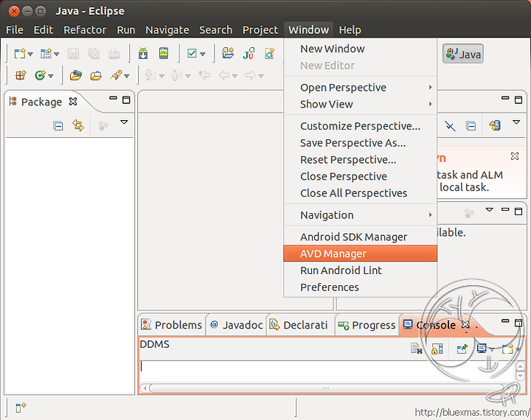Select AVD Manager menu entry
Image resolution: width=531 pixels, height=420 pixels.
[x=361, y=253]
